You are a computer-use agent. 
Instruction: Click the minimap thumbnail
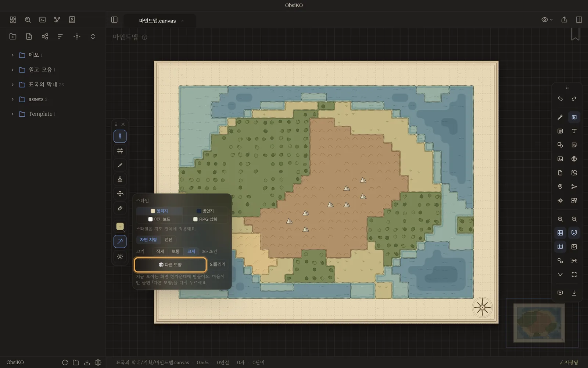coord(539,323)
